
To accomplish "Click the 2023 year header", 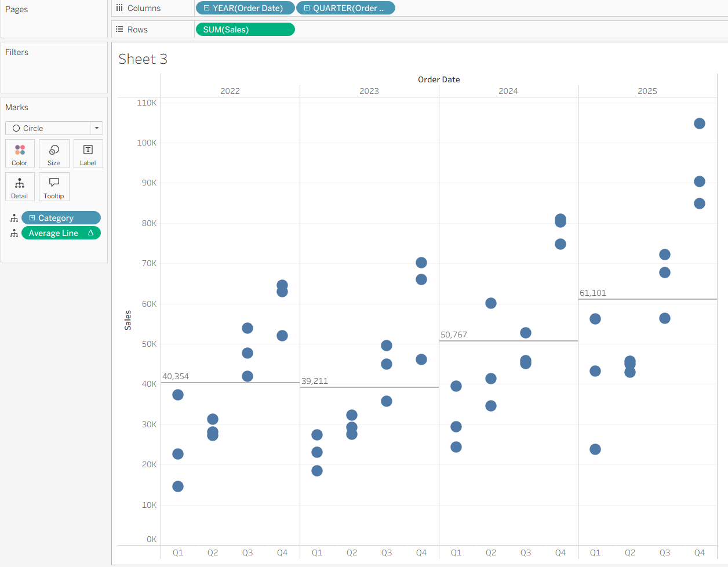I will click(369, 91).
